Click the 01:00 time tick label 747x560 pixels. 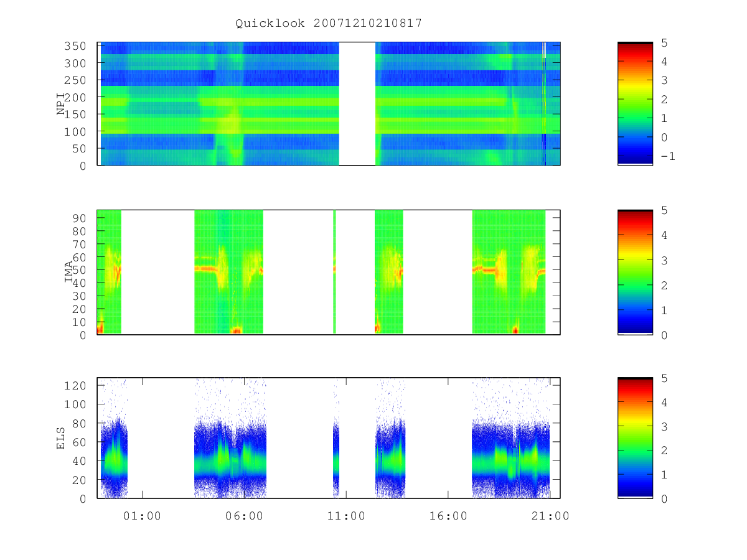pyautogui.click(x=142, y=516)
